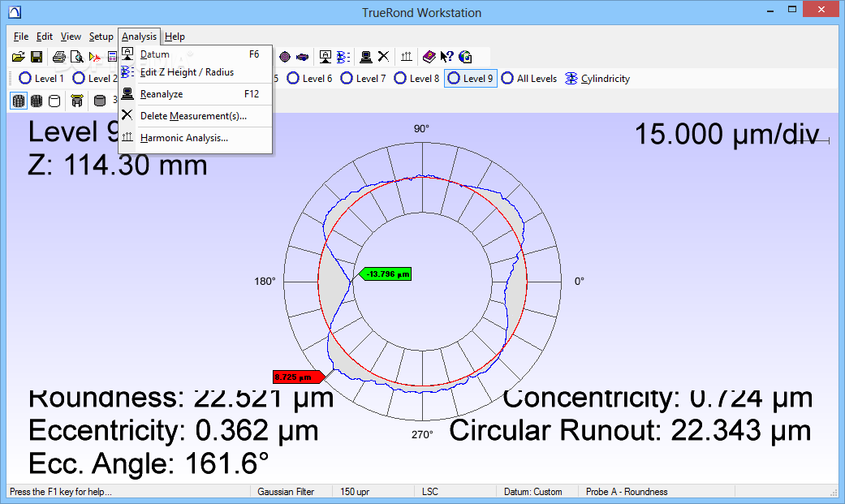The image size is (845, 504).
Task: Click the PDF export toolbar icon
Action: coord(95,57)
